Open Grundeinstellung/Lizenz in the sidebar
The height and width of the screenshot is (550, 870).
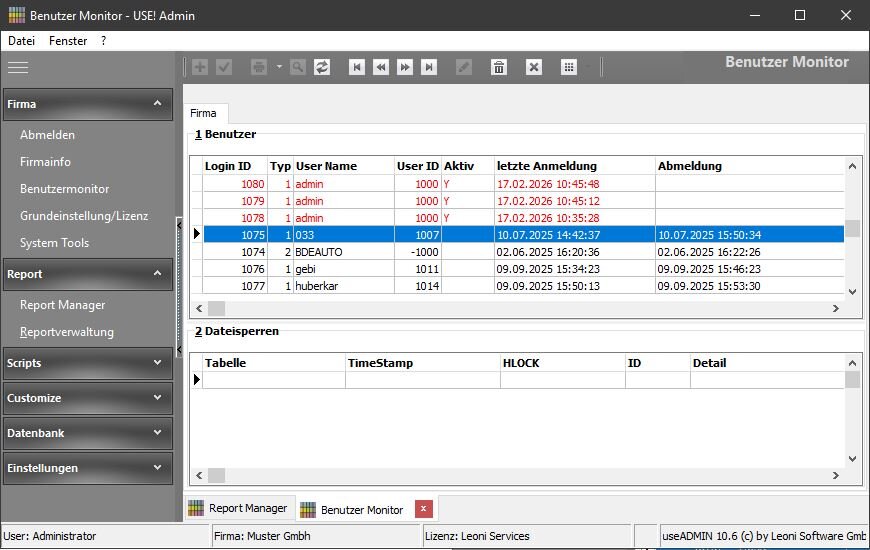tap(84, 216)
